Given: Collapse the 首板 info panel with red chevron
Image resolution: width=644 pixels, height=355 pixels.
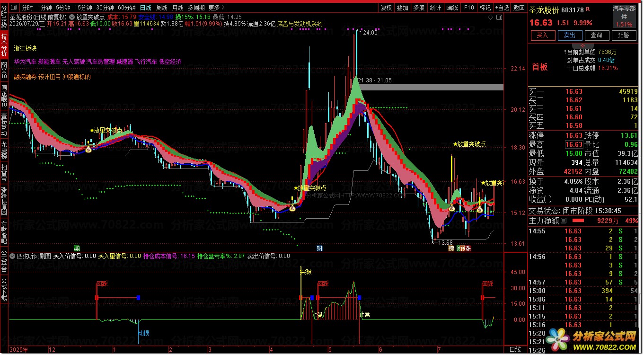Looking at the screenshot, I should (582, 46).
